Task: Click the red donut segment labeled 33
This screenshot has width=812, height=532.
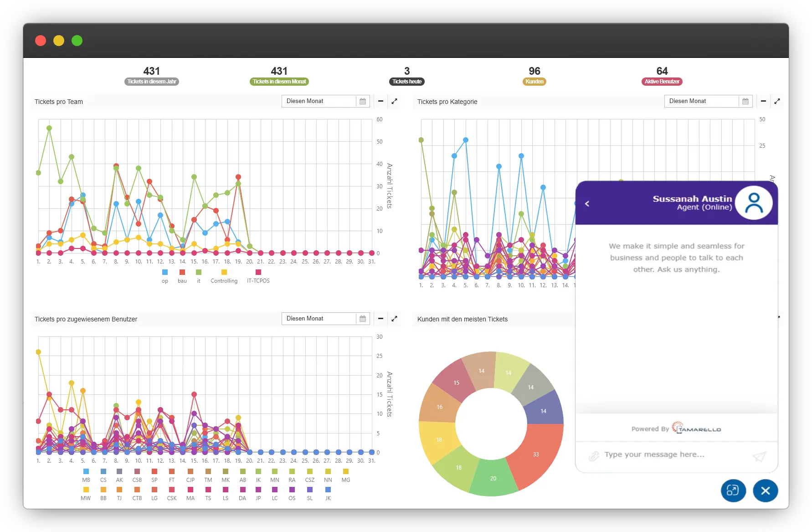Action: click(x=536, y=454)
